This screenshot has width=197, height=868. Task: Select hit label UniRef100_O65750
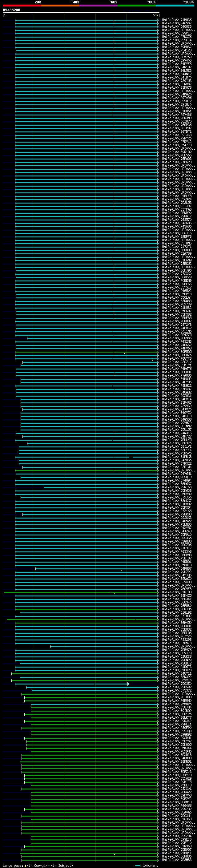pyautogui.click(x=176, y=57)
